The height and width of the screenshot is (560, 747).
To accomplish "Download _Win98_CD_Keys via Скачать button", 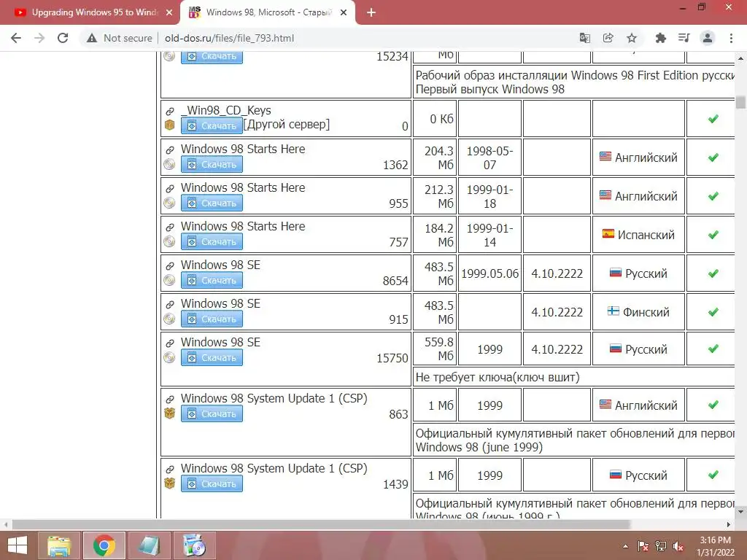I will point(212,125).
